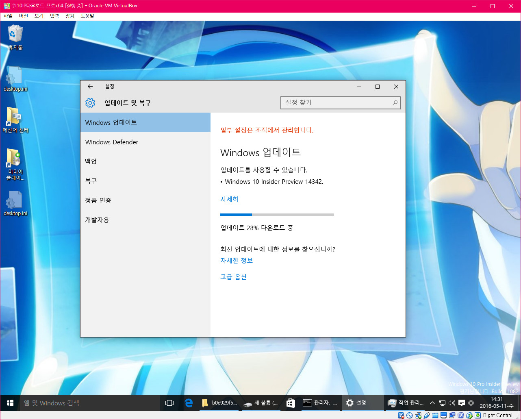
Task: Click VirtualBox display status icon
Action: 443,415
